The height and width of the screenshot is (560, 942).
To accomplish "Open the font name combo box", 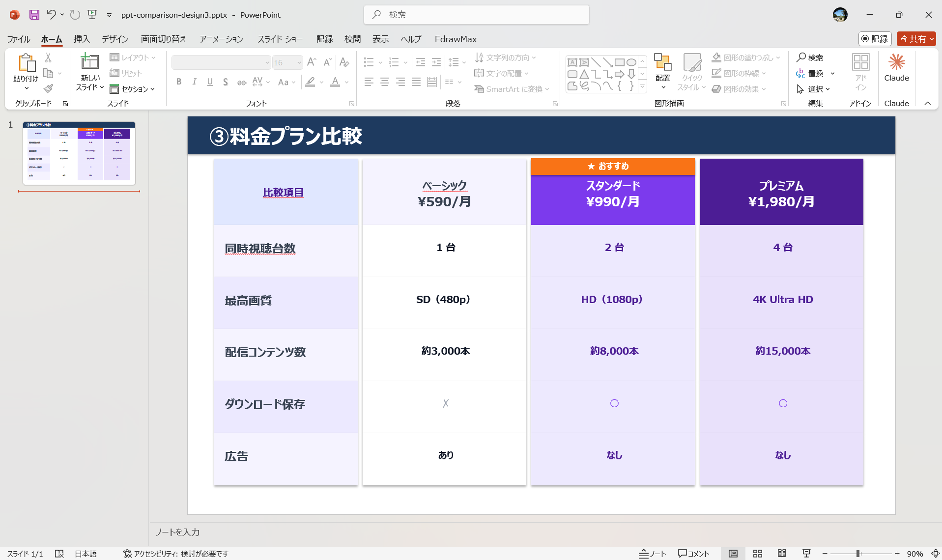I will [x=221, y=62].
